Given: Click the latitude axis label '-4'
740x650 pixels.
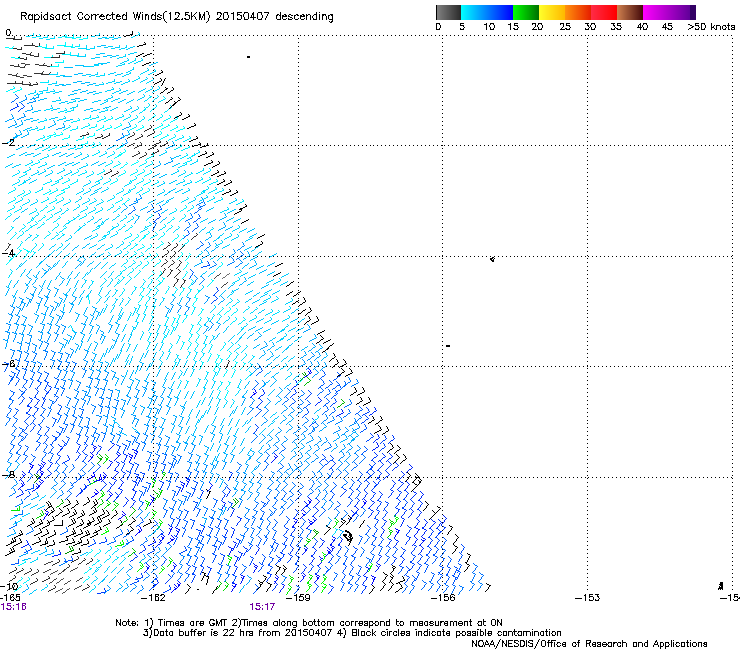Looking at the screenshot, I should (x=8, y=253).
